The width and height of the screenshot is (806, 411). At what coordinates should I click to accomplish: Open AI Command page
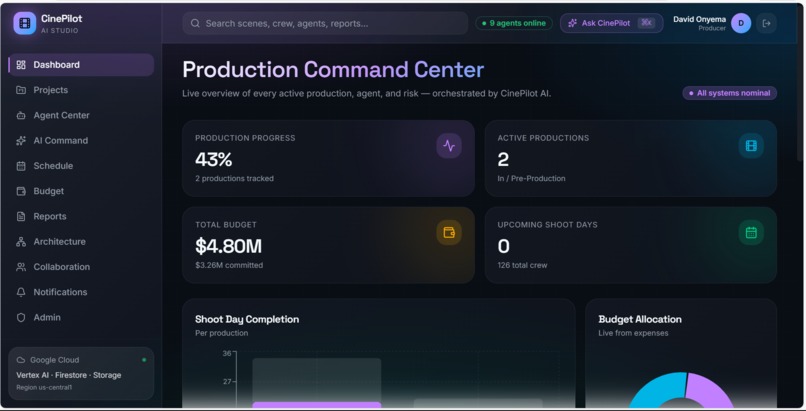[81, 140]
